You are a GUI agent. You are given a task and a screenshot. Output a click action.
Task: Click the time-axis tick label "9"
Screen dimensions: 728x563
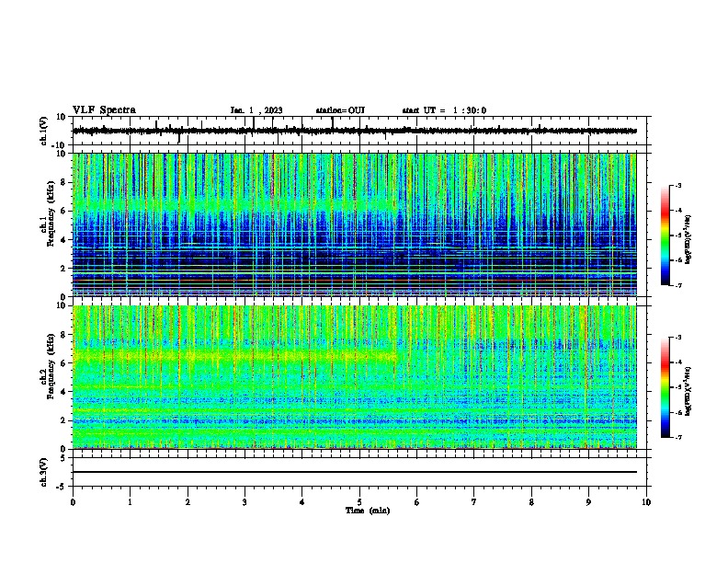(x=588, y=502)
